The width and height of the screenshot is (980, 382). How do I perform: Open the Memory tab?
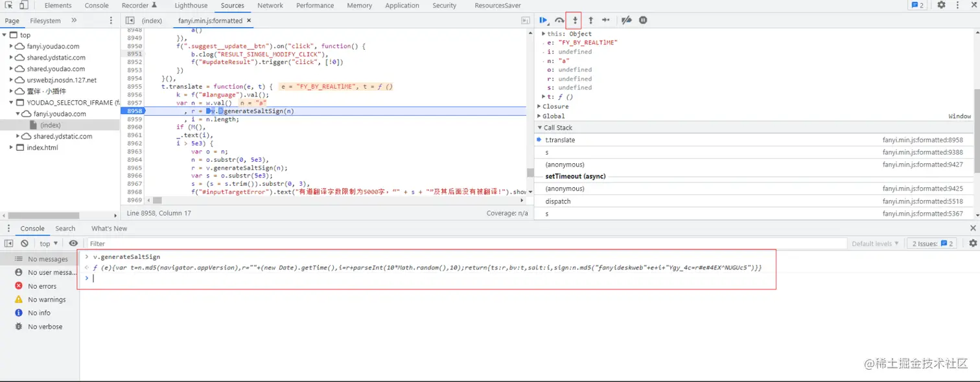tap(359, 5)
